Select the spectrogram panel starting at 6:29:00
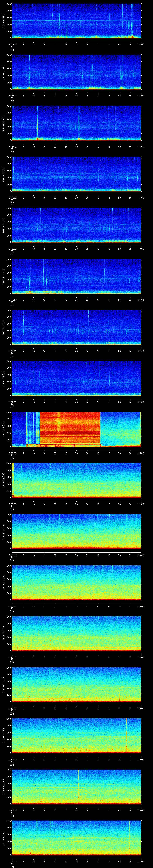Image resolution: width=153 pixels, height=868 pixels. click(x=76, y=787)
